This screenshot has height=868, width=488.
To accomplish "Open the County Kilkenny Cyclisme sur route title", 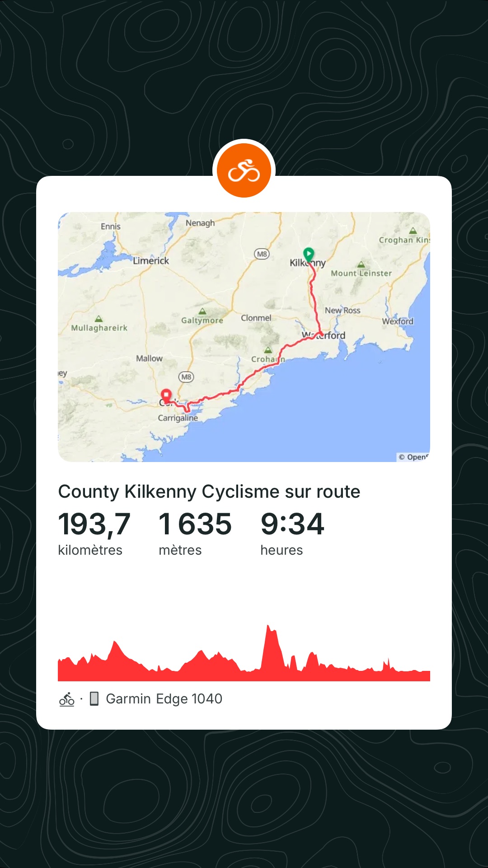I will [209, 491].
